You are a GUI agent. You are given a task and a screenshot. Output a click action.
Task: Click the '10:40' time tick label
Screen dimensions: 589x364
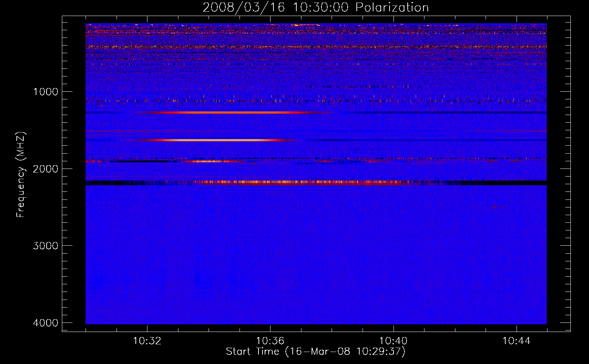[393, 341]
